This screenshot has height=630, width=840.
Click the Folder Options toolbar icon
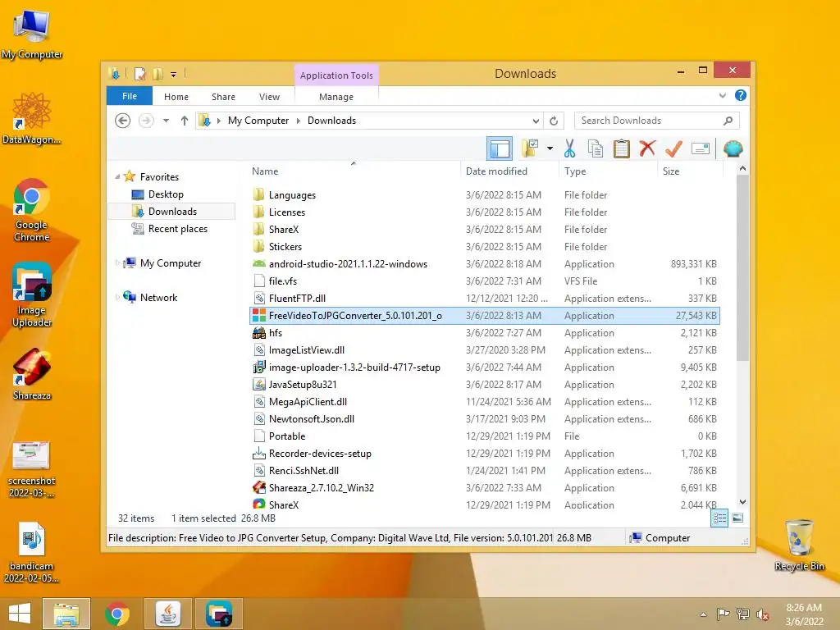530,148
